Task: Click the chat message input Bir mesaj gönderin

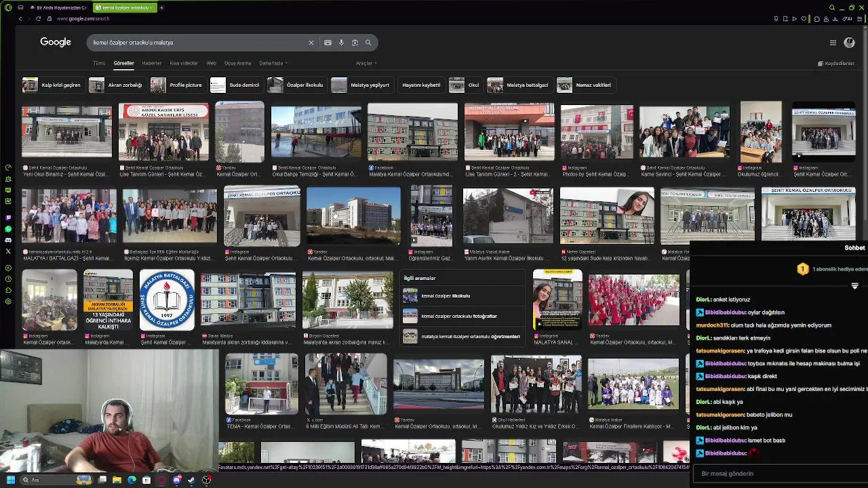Action: pos(780,474)
